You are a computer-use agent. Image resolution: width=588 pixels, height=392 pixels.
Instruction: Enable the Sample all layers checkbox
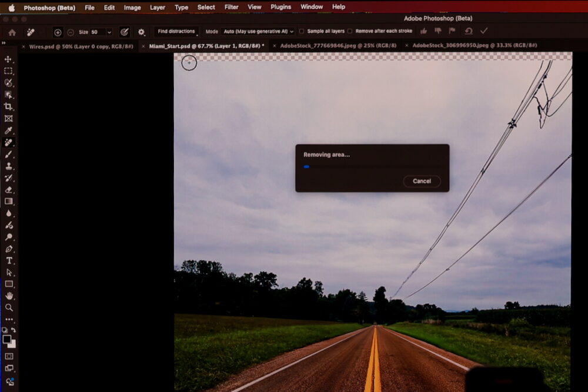click(302, 31)
